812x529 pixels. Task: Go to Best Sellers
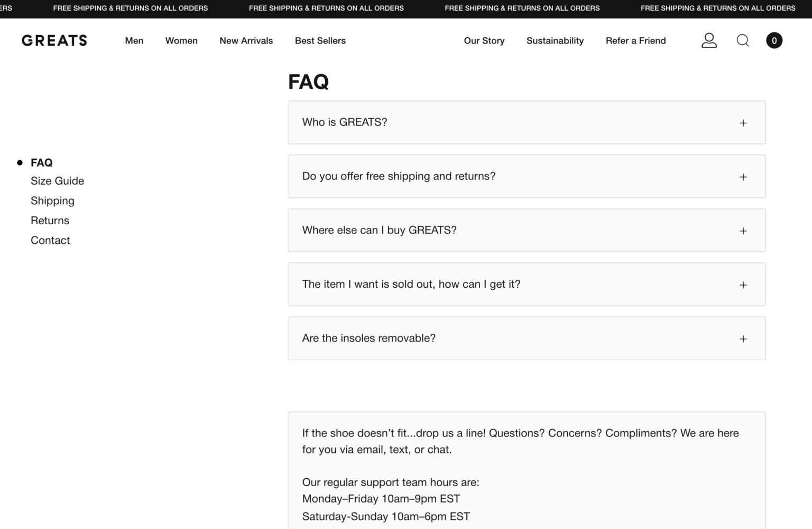coord(320,41)
